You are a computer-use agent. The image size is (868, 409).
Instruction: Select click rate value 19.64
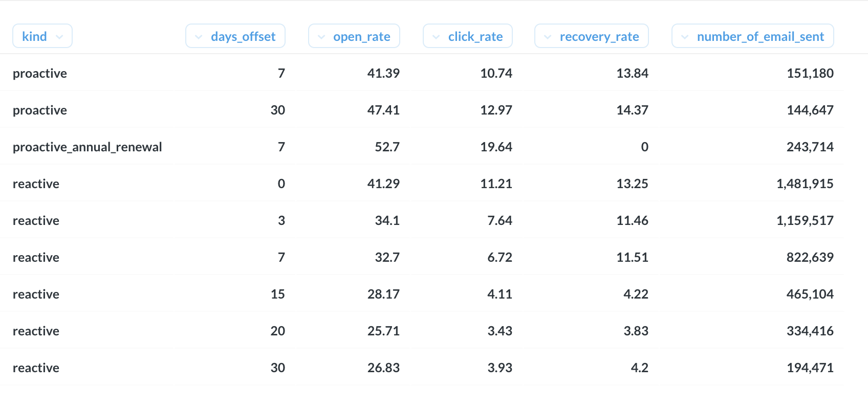[496, 147]
